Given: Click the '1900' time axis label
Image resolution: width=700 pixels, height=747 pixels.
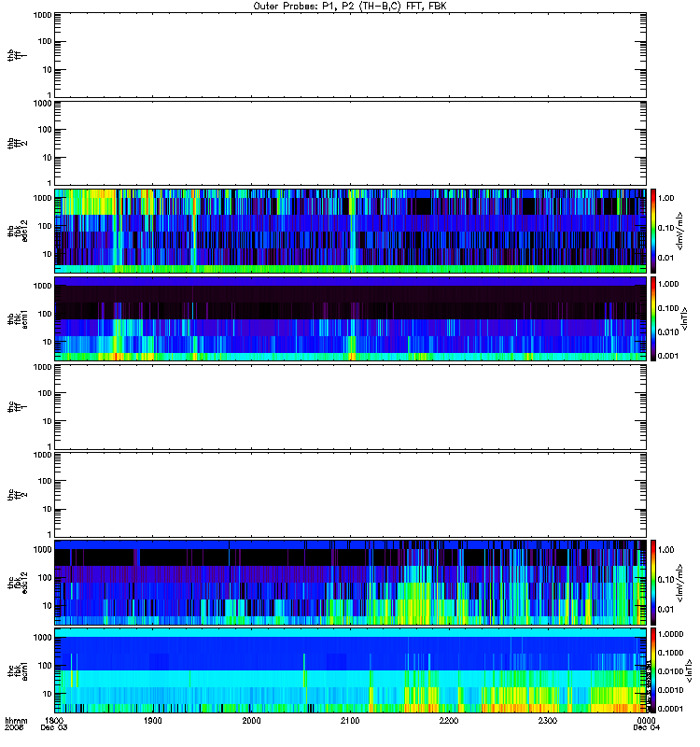Looking at the screenshot, I should [152, 720].
